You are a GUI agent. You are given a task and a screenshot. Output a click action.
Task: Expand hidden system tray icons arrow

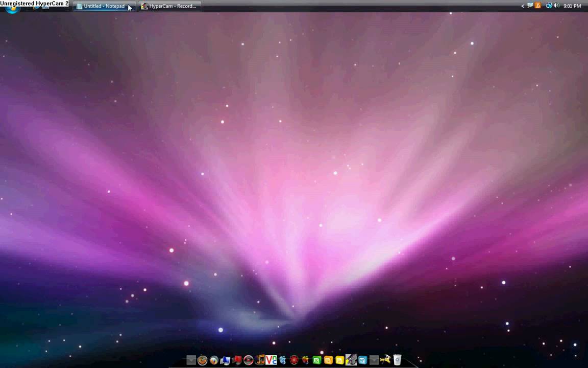coord(523,6)
